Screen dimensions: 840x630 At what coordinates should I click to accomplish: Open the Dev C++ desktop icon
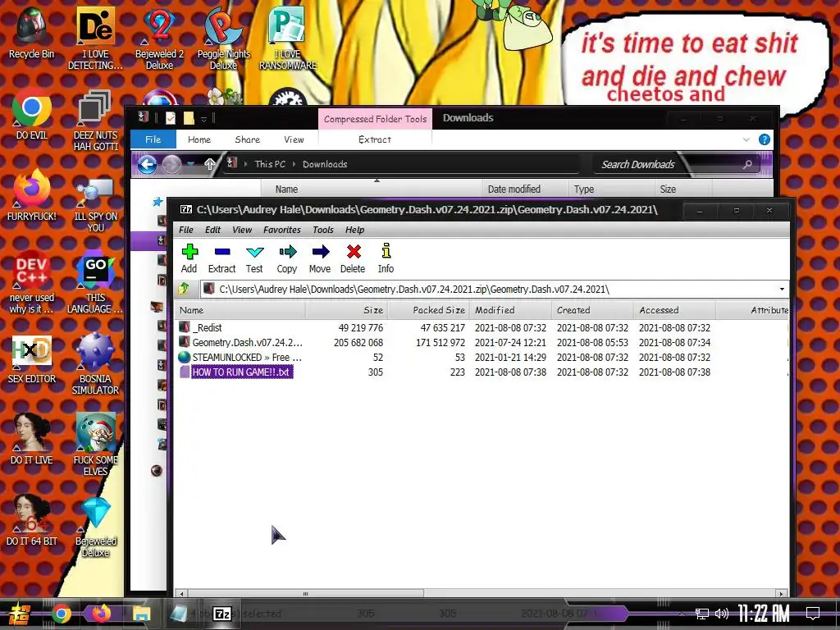32,282
